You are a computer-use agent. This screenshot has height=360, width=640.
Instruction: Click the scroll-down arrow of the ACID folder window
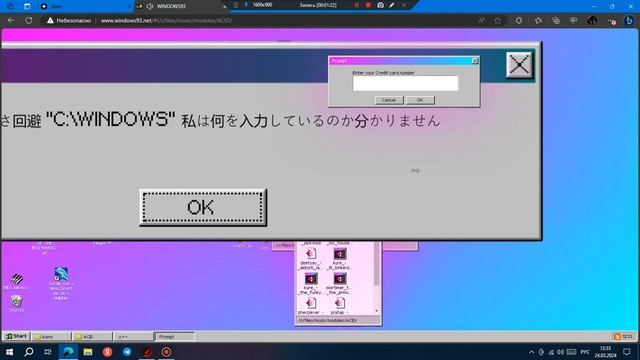(376, 311)
